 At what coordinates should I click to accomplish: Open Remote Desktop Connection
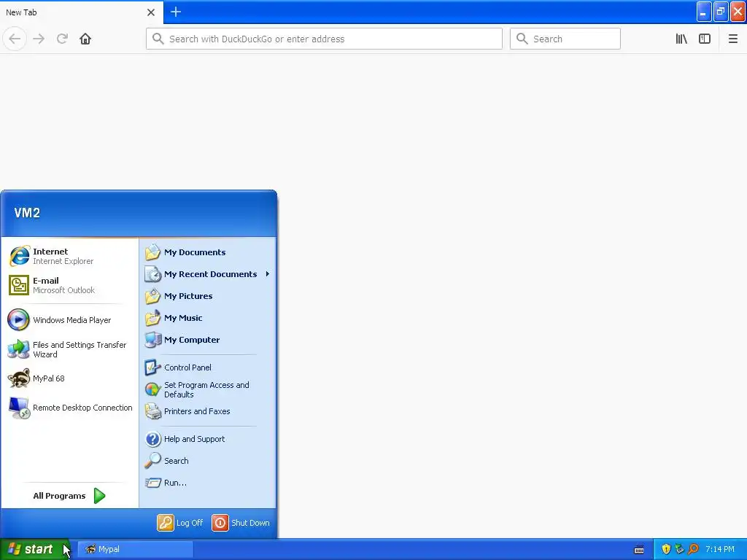(x=69, y=408)
